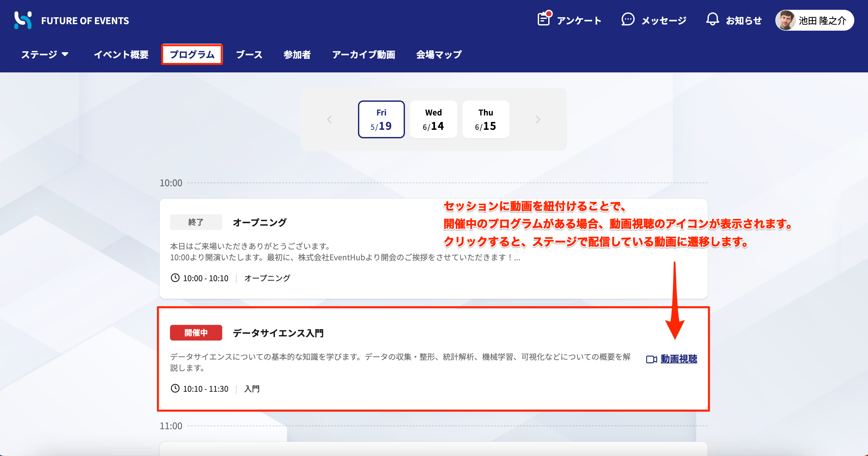Go to next dates with right chevron
This screenshot has width=868, height=456.
click(x=538, y=120)
